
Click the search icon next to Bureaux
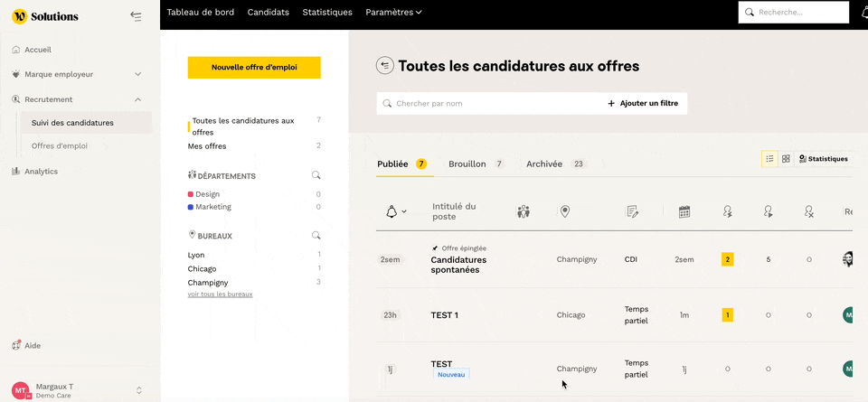[316, 236]
